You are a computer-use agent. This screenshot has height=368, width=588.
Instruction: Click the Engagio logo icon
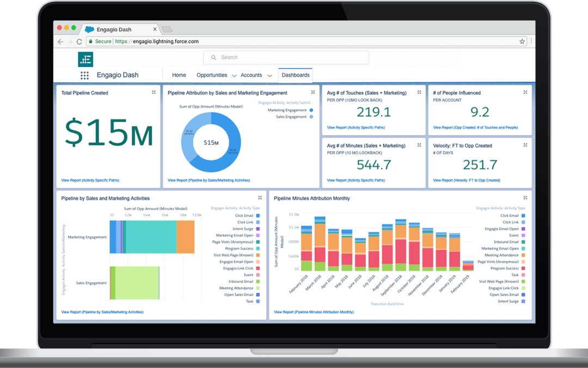point(85,59)
